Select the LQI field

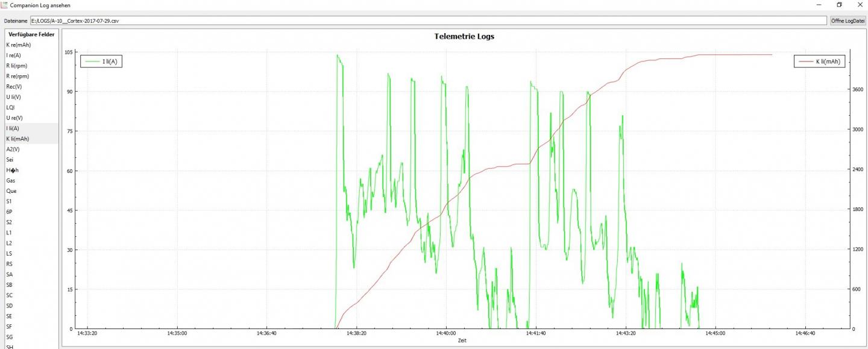(31, 107)
